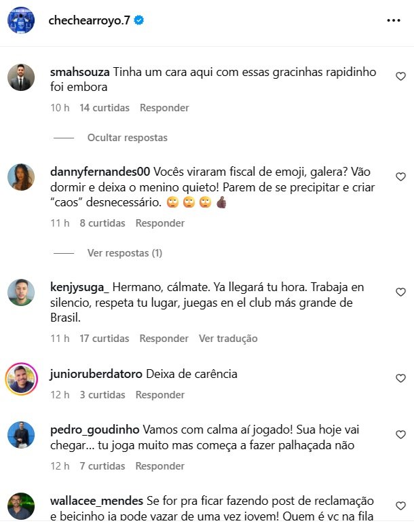The image size is (414, 532).
Task: Like smahsouza's comment with the heart
Action: pyautogui.click(x=400, y=76)
